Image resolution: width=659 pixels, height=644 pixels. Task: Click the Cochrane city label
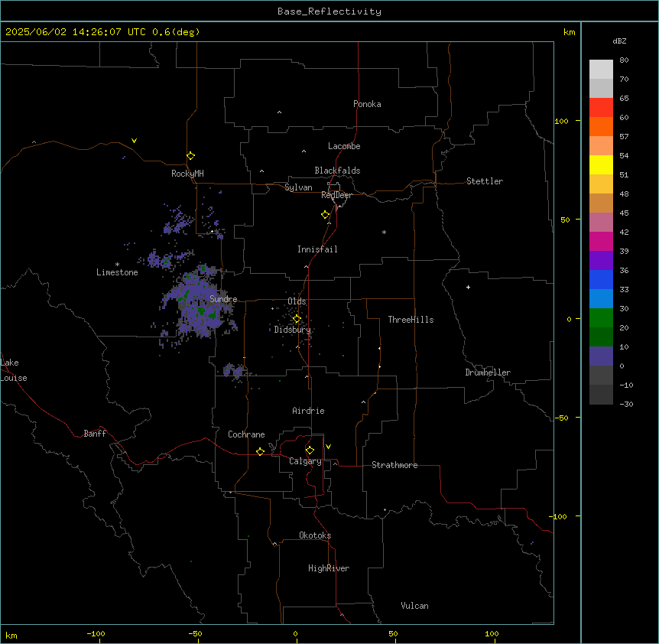coord(246,434)
